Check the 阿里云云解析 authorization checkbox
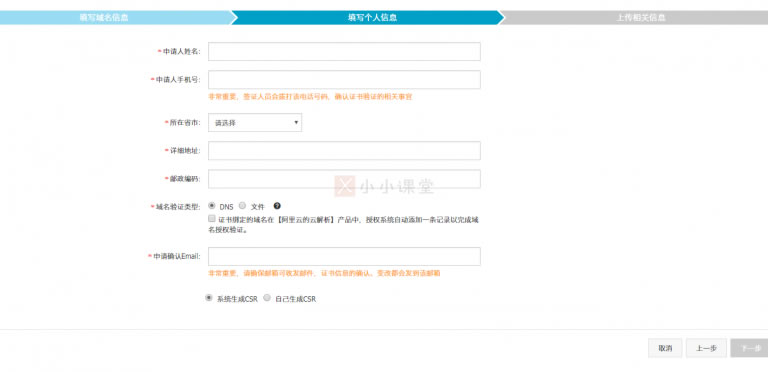This screenshot has height=372, width=768. [212, 219]
